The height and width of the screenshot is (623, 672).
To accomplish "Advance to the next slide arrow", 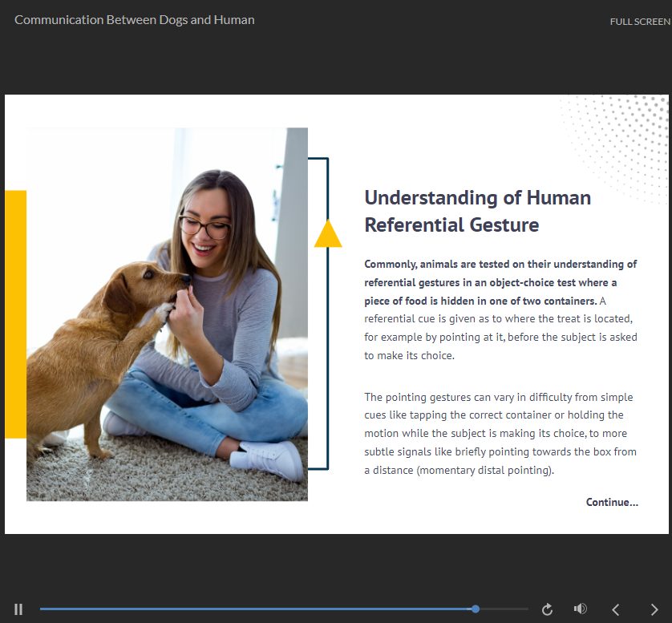I will pyautogui.click(x=654, y=609).
